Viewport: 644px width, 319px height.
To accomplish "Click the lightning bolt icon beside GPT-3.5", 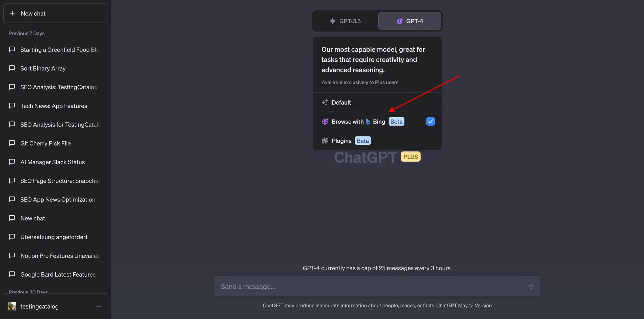I will (332, 21).
